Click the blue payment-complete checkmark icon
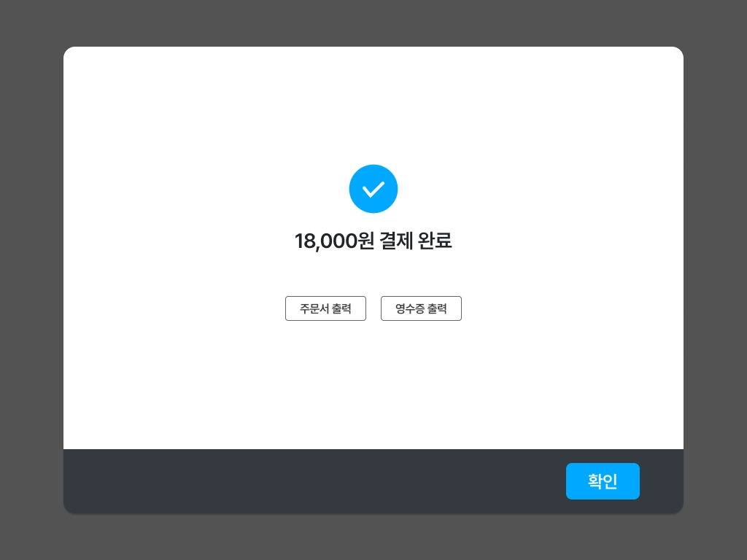747x560 pixels. 373,189
